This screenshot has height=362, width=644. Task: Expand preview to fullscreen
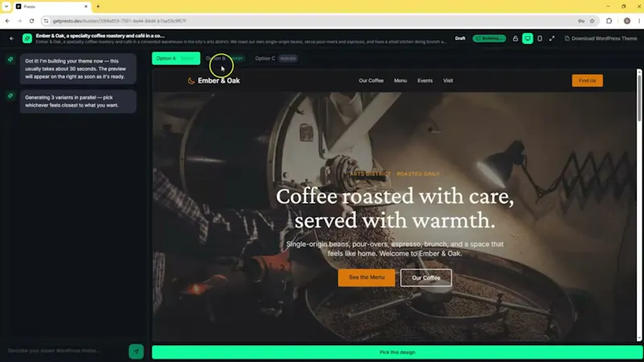tap(552, 39)
